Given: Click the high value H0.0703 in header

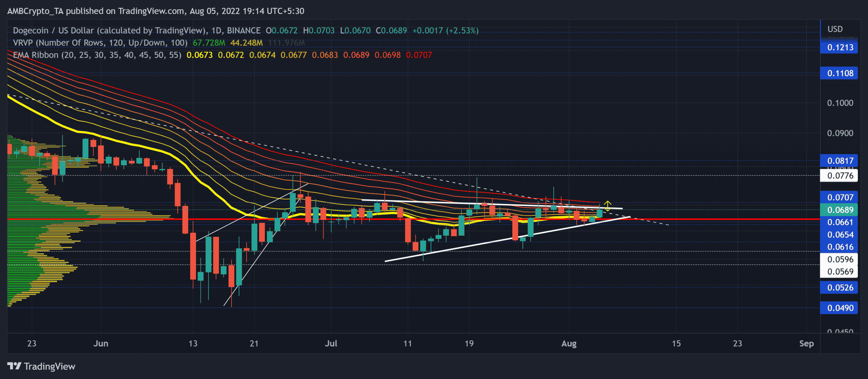Looking at the screenshot, I should tap(319, 31).
